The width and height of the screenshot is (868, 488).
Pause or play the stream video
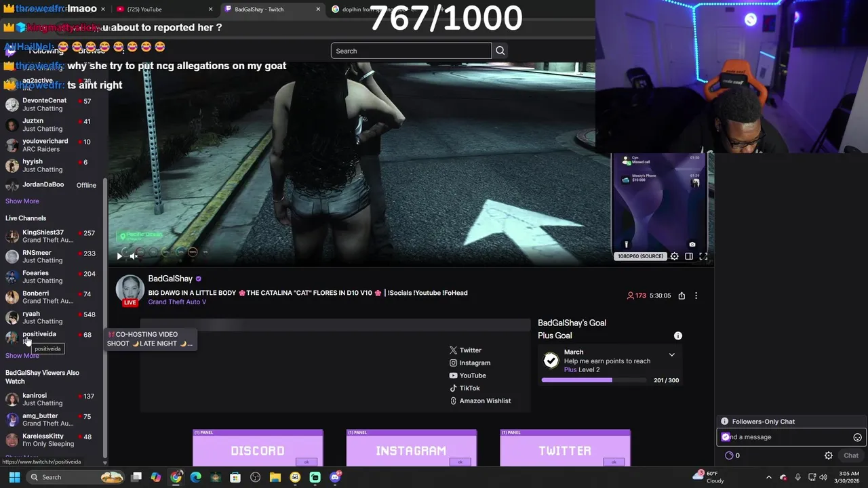click(x=119, y=256)
